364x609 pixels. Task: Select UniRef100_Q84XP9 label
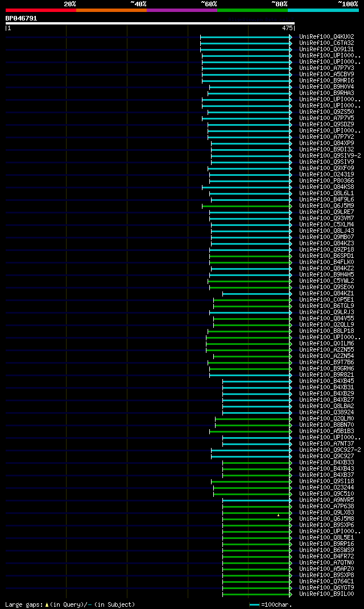[x=326, y=143]
